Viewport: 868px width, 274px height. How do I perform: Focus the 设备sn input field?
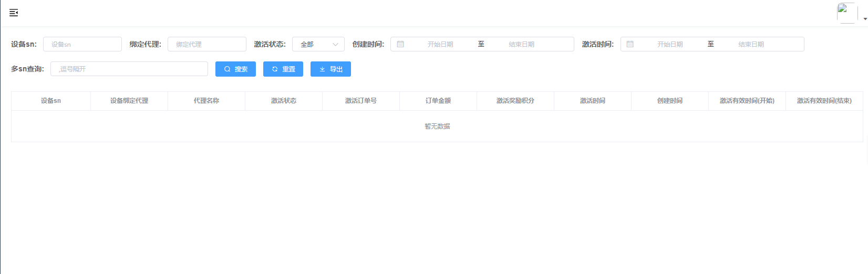82,44
